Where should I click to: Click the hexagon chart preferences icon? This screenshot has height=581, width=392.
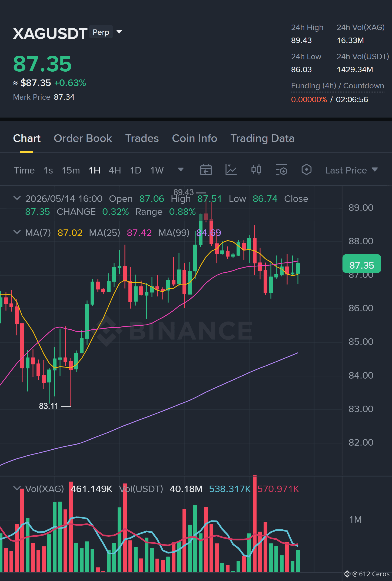306,170
